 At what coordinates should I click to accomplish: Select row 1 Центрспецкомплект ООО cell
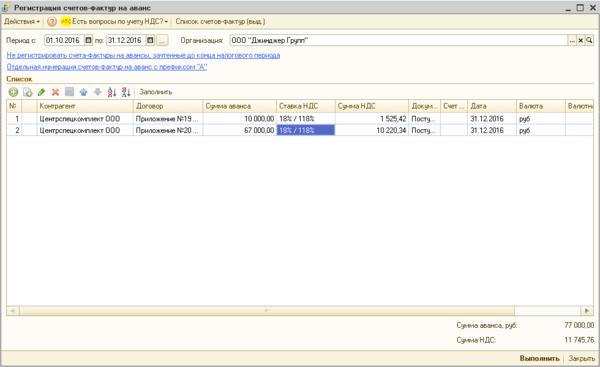[x=85, y=119]
